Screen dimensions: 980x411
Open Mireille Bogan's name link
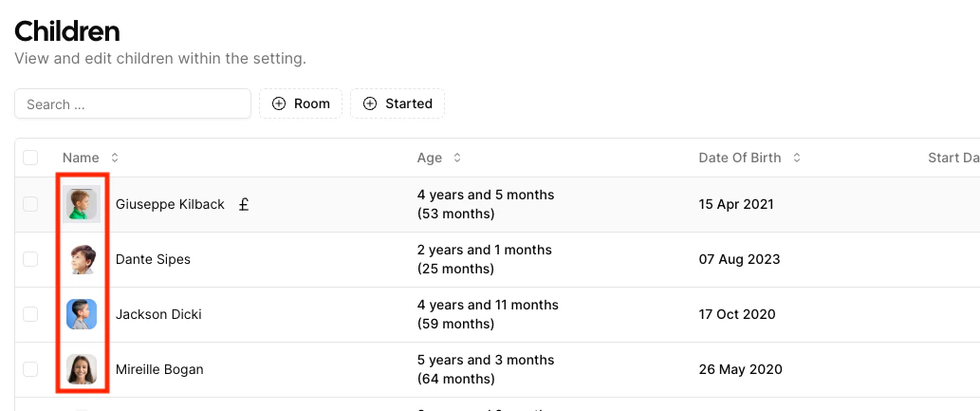159,369
